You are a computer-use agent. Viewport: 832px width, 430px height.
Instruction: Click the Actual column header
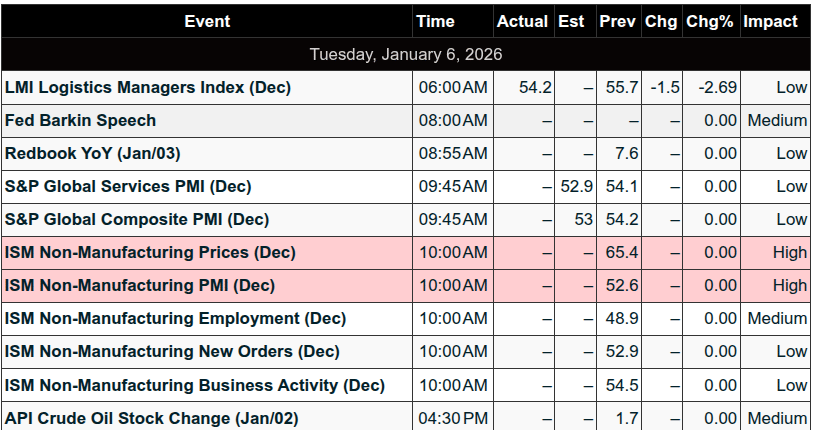(522, 21)
